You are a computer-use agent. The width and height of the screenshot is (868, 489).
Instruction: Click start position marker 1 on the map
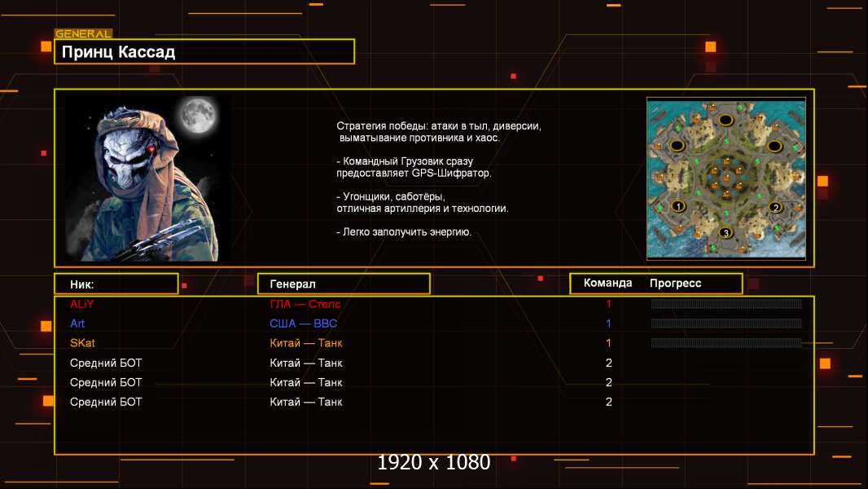[678, 206]
